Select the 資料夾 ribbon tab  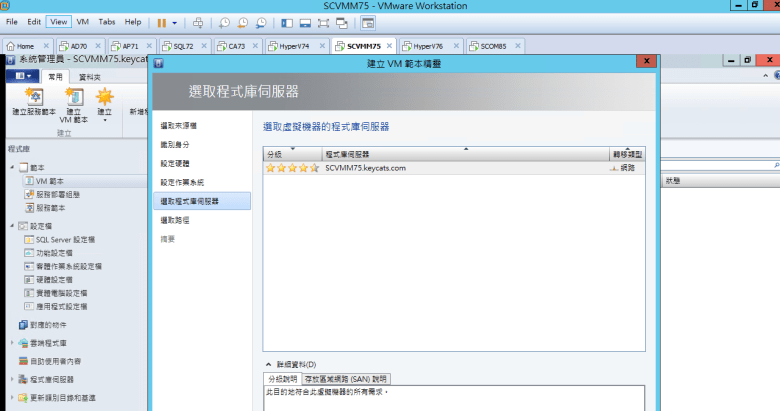click(90, 76)
